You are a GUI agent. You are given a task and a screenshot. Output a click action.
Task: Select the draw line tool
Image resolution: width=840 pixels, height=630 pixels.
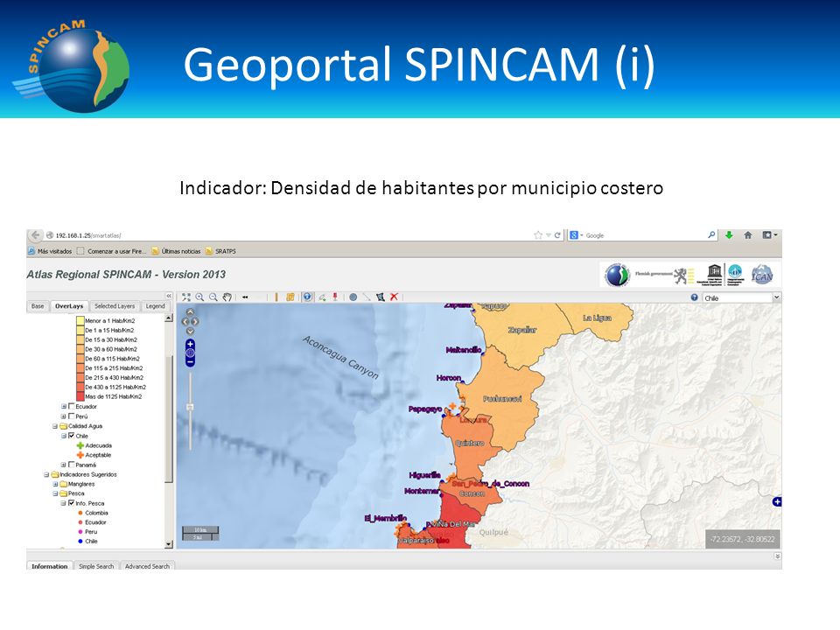pos(367,297)
